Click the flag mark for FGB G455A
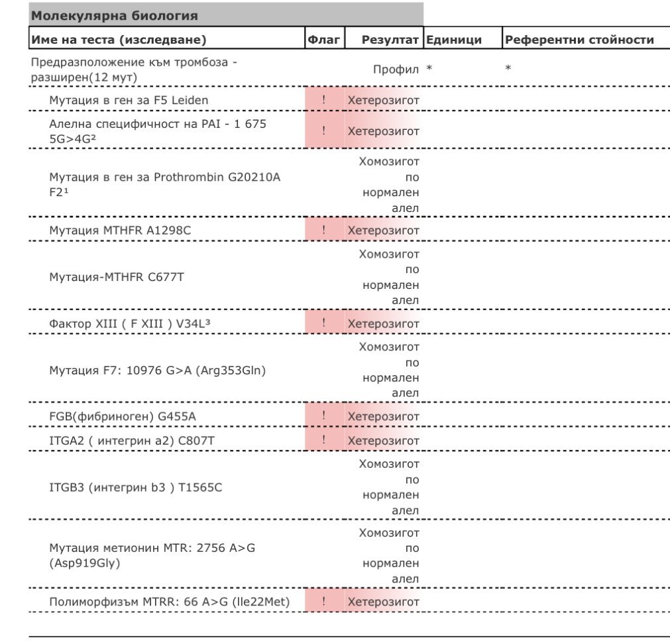The height and width of the screenshot is (644, 670). (x=324, y=417)
